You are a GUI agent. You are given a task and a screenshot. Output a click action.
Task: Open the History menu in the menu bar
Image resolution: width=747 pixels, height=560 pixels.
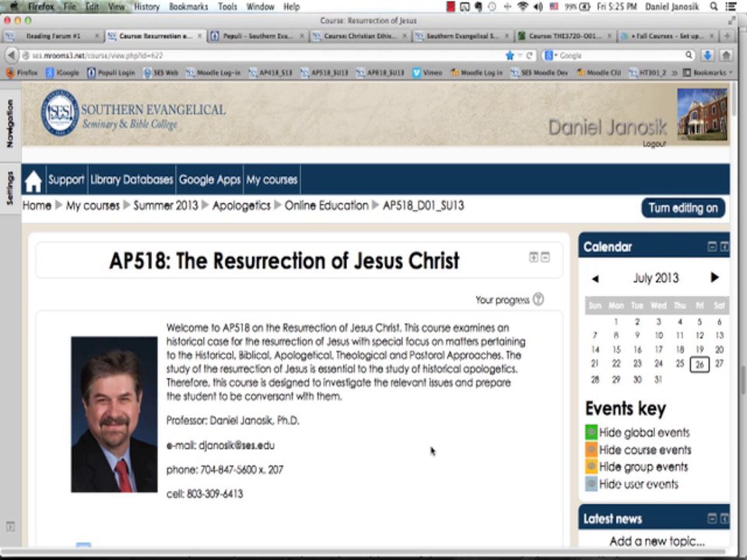pyautogui.click(x=147, y=7)
